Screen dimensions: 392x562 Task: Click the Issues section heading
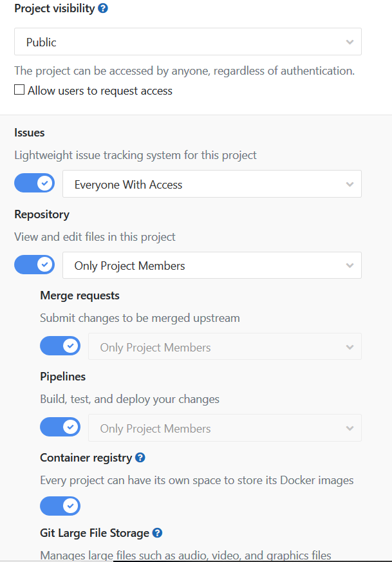(30, 133)
